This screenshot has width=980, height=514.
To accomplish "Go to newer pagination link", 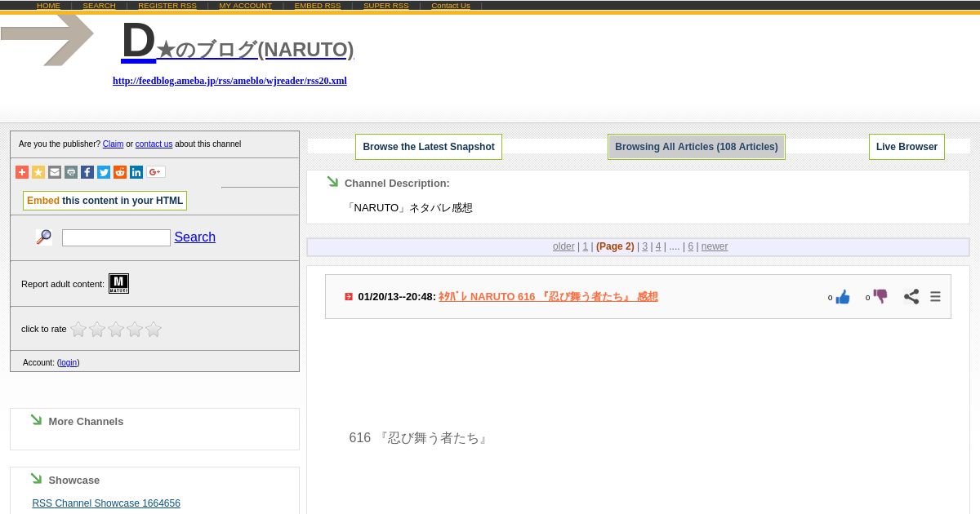I will (x=714, y=246).
